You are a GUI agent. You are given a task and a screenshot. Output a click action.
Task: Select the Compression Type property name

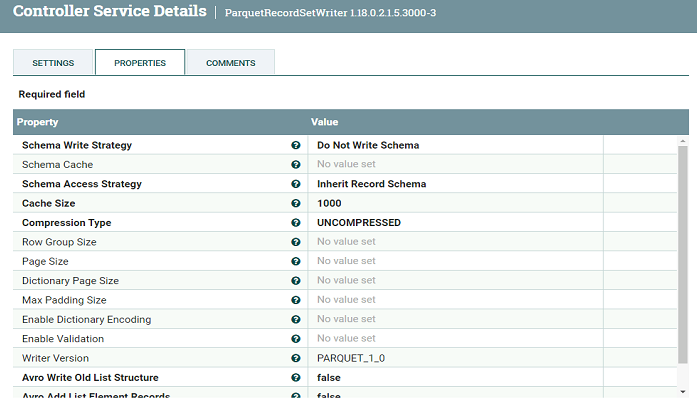[x=67, y=223]
